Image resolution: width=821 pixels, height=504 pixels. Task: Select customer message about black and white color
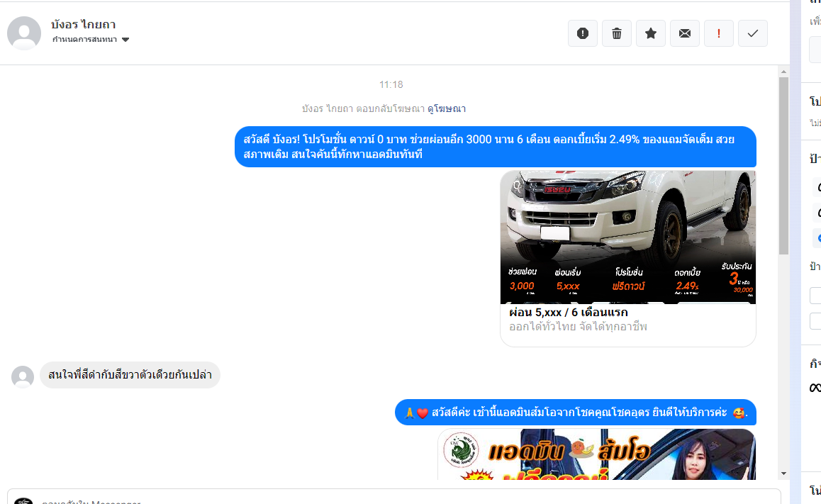click(x=130, y=375)
